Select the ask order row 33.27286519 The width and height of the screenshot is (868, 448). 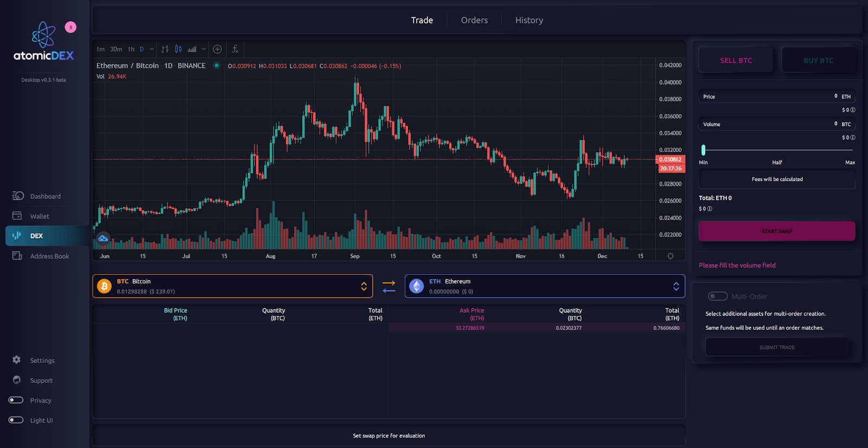(537, 328)
